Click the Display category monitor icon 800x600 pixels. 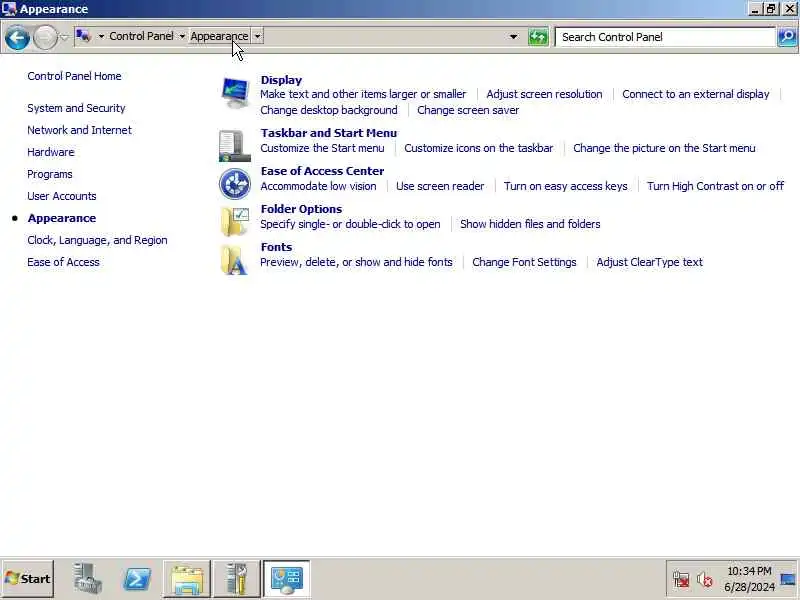[235, 92]
